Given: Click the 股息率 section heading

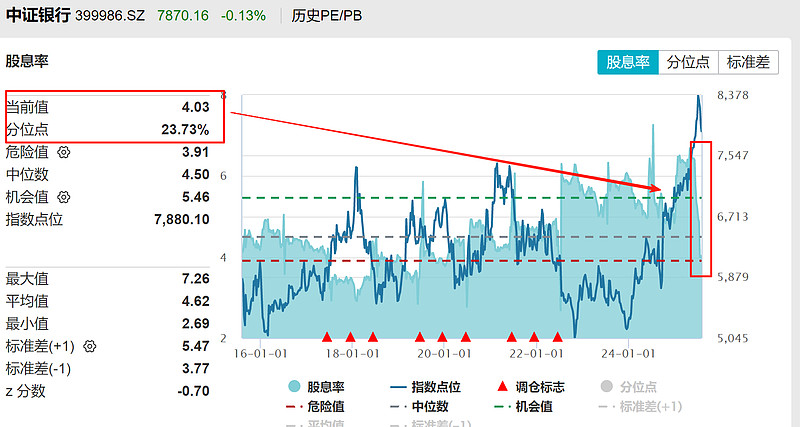Looking at the screenshot, I should 27,61.
